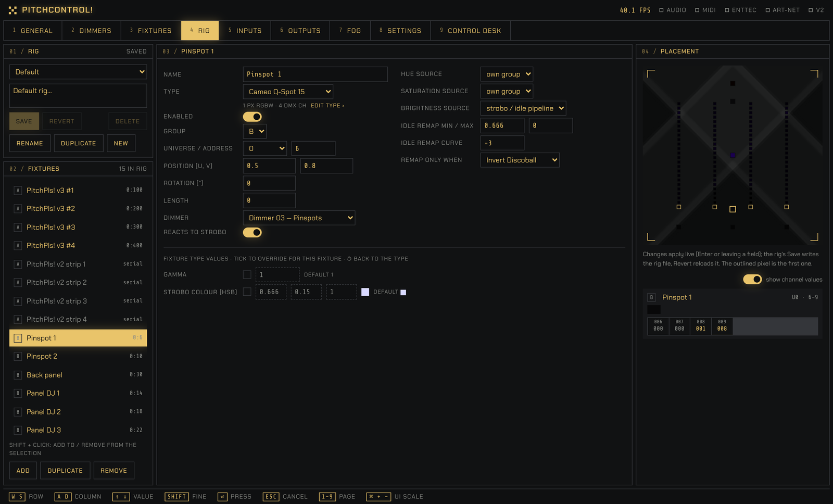Click group A badge of v2 strip 1

[x=18, y=264]
